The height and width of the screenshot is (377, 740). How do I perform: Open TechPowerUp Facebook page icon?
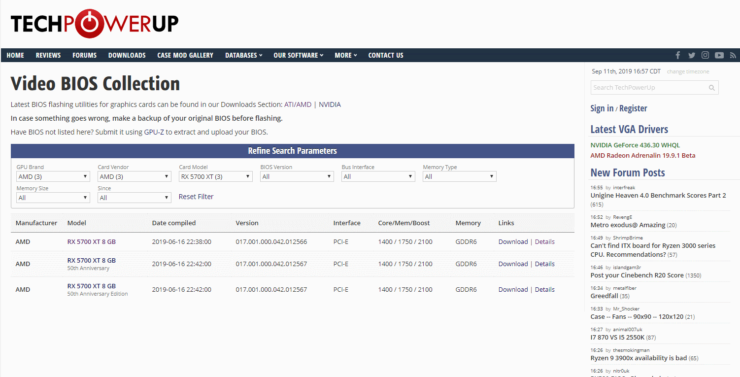678,55
